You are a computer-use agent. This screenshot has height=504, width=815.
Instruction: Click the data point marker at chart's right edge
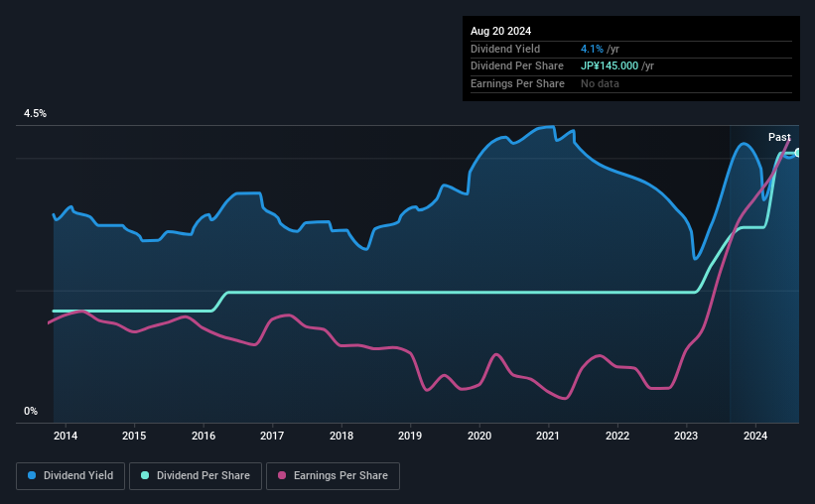tap(798, 153)
